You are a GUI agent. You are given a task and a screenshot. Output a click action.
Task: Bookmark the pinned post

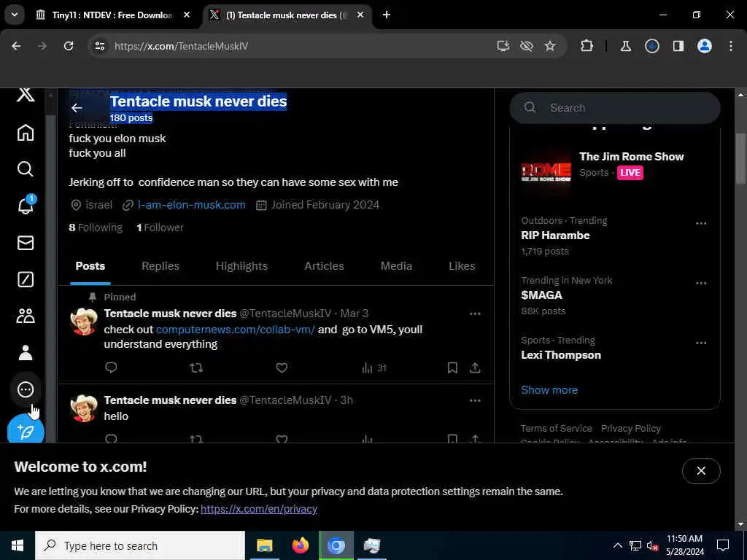coord(452,367)
